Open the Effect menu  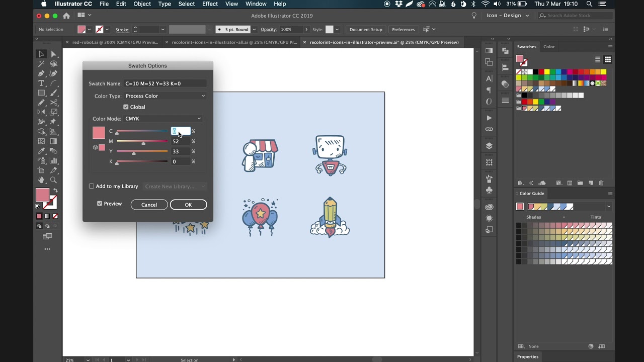210,4
